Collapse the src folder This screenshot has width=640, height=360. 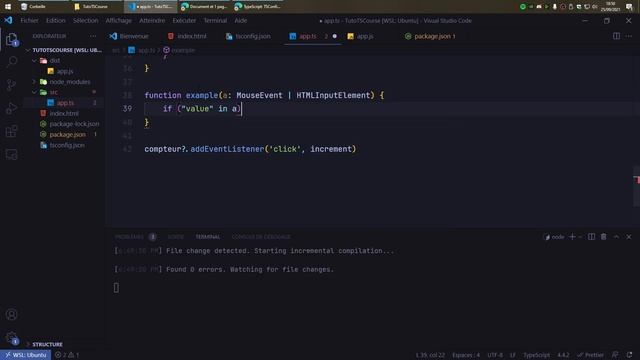pos(34,92)
